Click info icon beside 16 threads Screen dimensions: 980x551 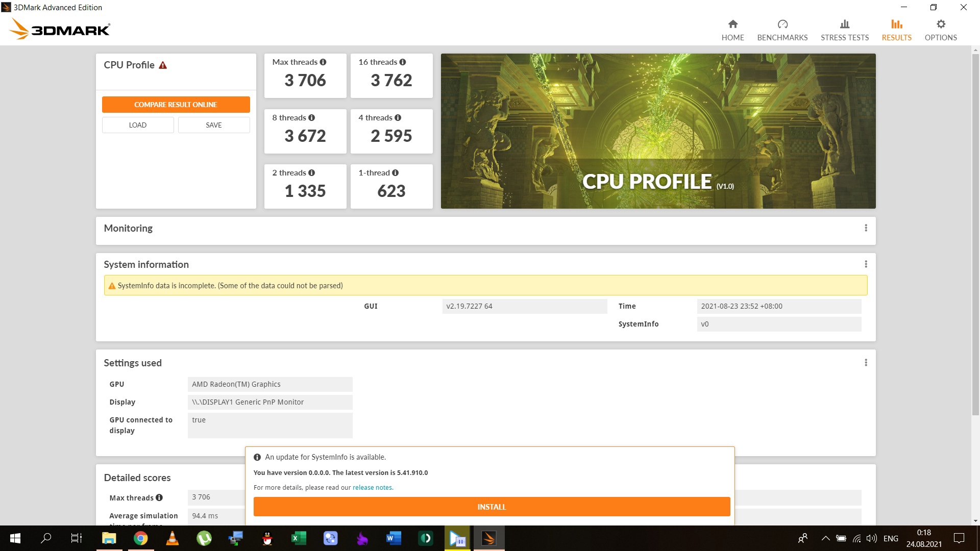click(403, 62)
